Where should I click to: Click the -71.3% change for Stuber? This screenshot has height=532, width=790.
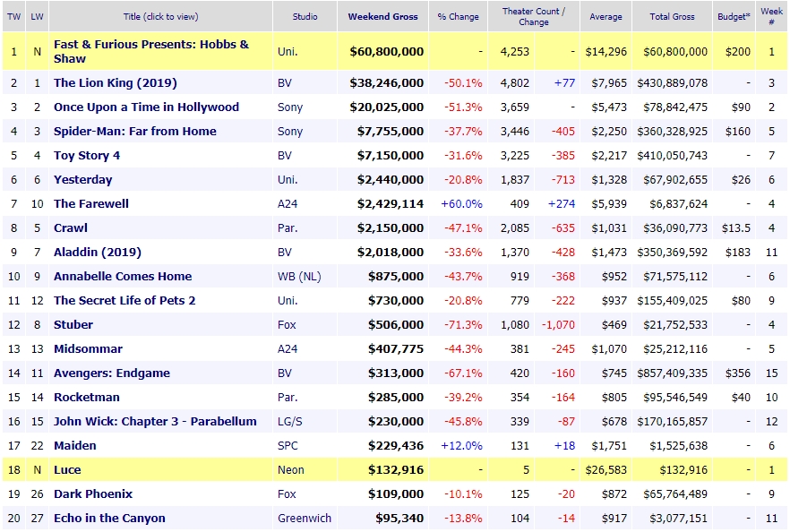463,325
